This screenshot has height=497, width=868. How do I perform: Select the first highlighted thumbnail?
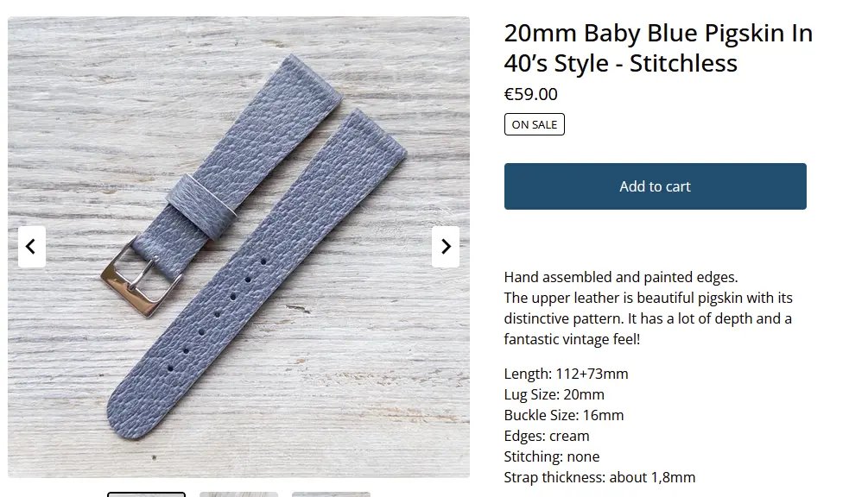point(146,494)
